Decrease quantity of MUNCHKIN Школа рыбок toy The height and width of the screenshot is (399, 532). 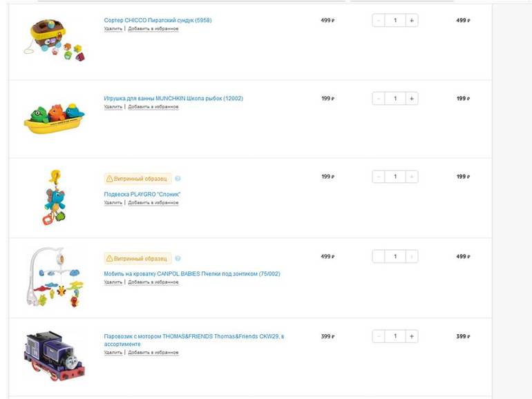coord(379,99)
